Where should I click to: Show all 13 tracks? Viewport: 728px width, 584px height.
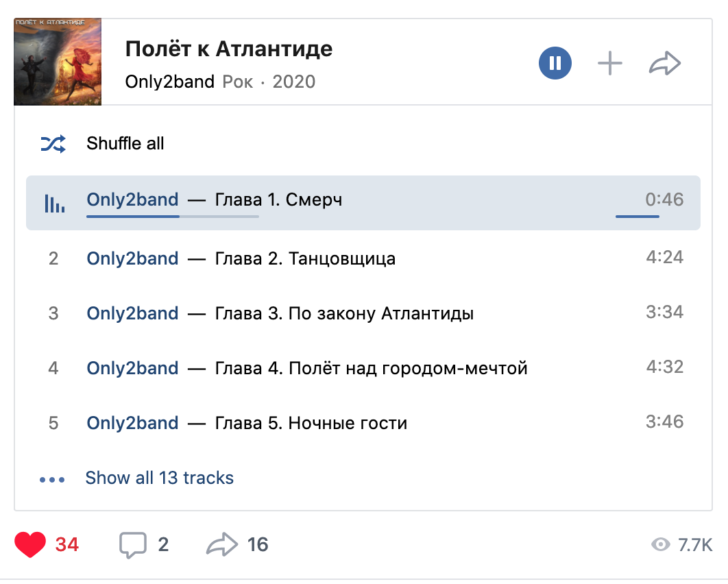(x=159, y=478)
